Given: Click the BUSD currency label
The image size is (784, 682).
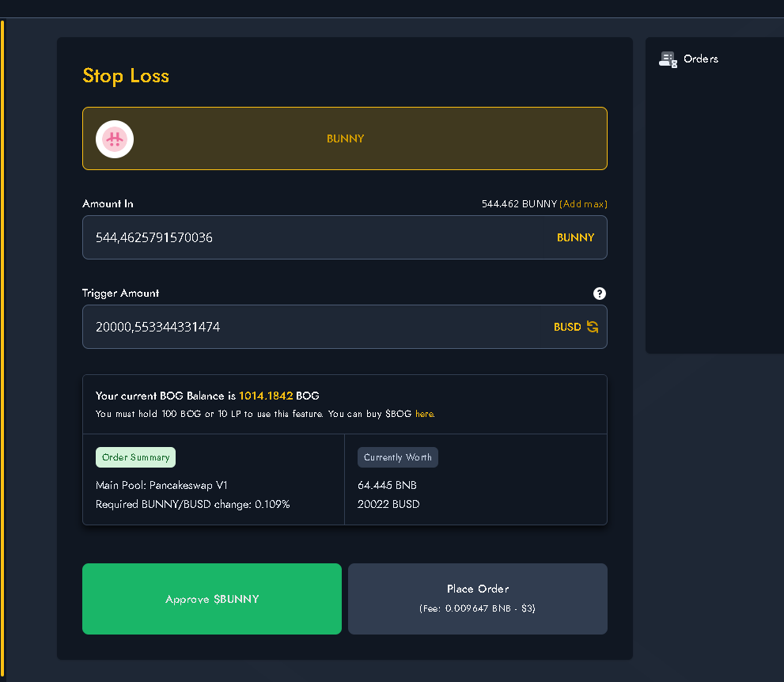Looking at the screenshot, I should click(567, 327).
